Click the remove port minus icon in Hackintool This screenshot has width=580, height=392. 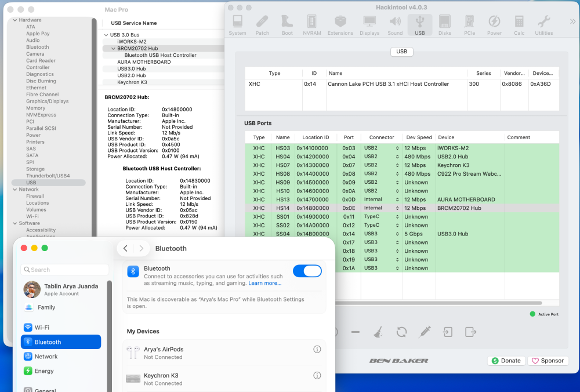click(355, 332)
